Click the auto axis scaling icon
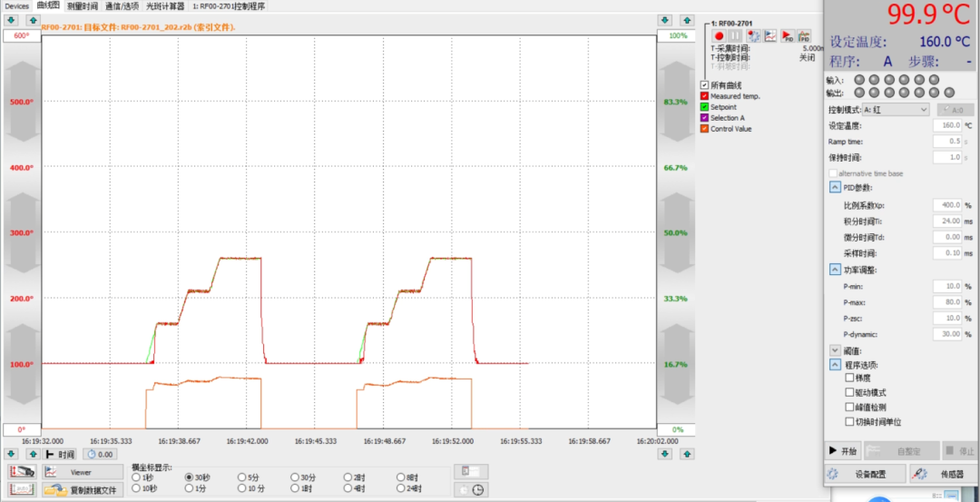Image resolution: width=980 pixels, height=502 pixels. coord(22,489)
